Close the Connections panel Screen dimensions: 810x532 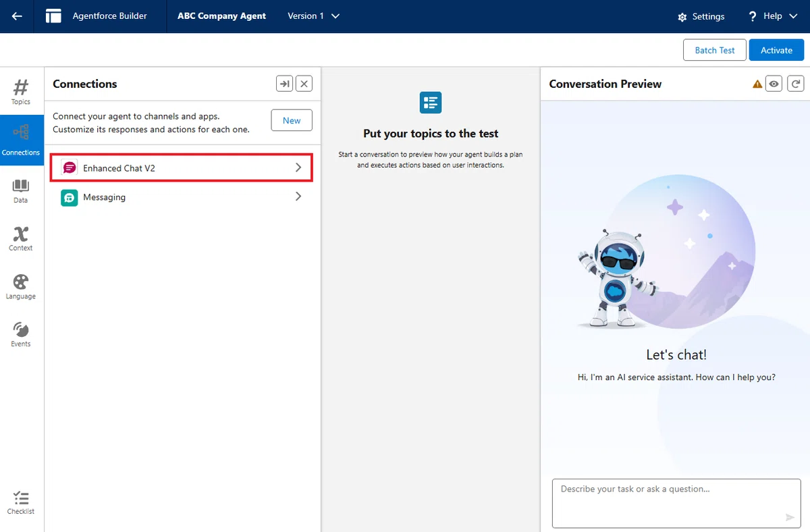[304, 84]
